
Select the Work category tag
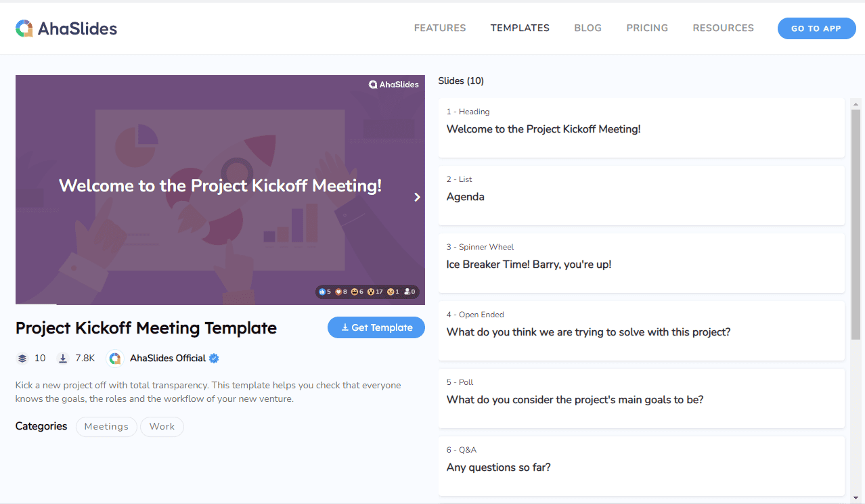point(162,427)
